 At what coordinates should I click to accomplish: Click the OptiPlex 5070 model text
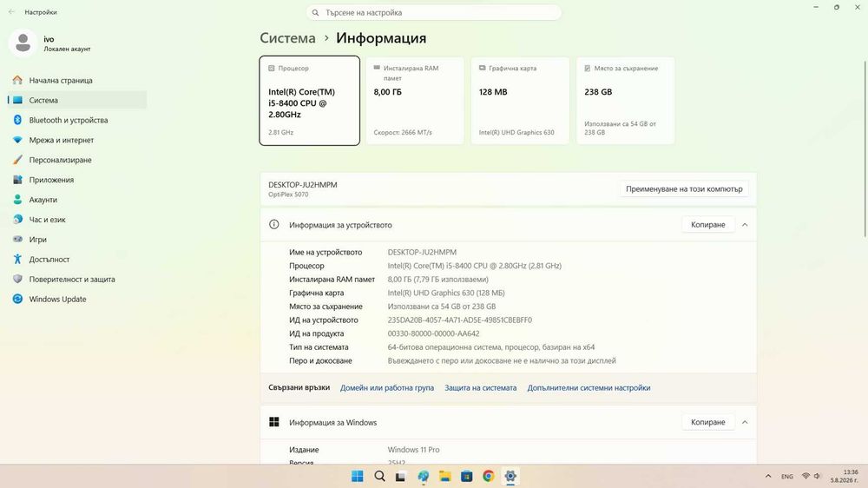pyautogui.click(x=288, y=195)
